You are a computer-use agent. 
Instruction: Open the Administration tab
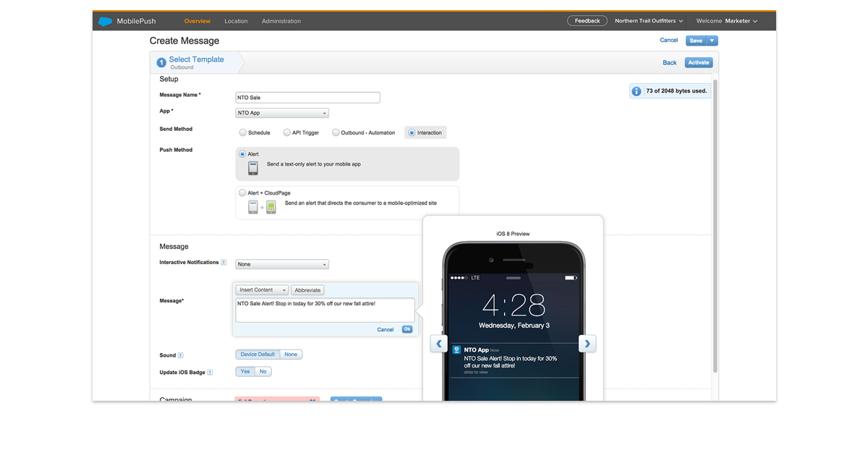pyautogui.click(x=281, y=21)
